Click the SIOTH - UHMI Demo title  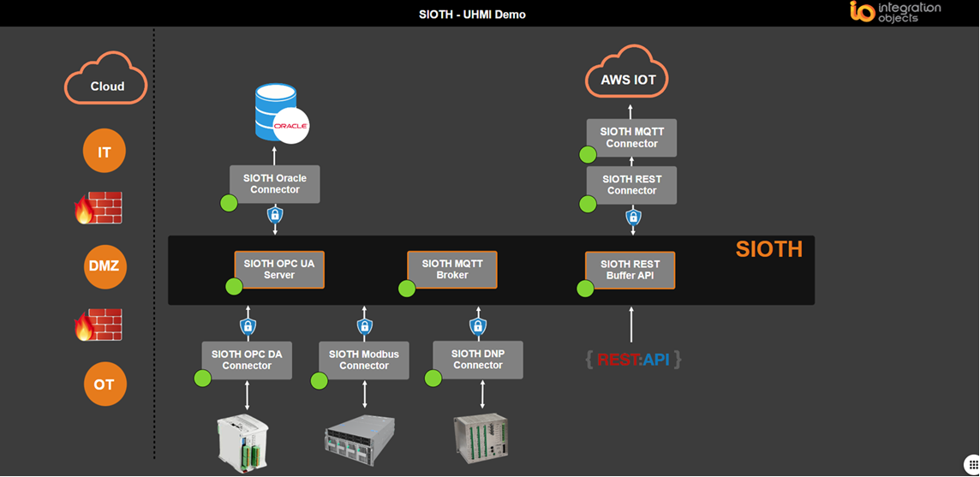click(x=473, y=15)
